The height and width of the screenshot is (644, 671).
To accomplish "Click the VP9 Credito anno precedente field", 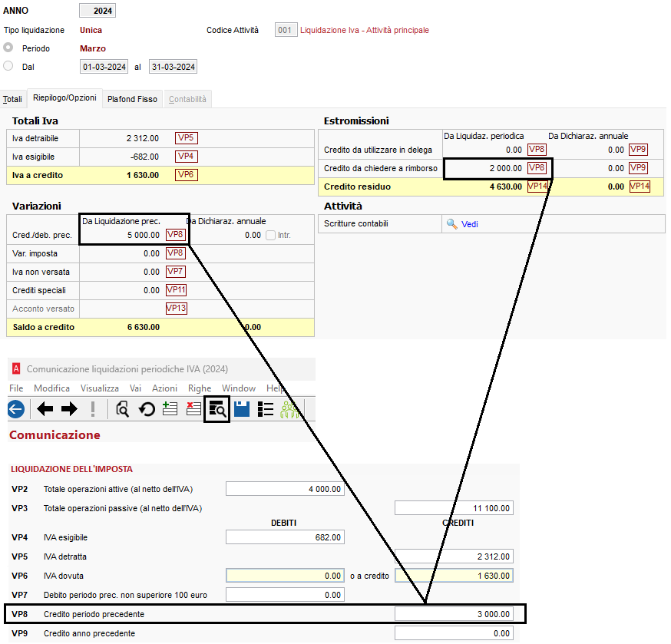I will tap(454, 633).
